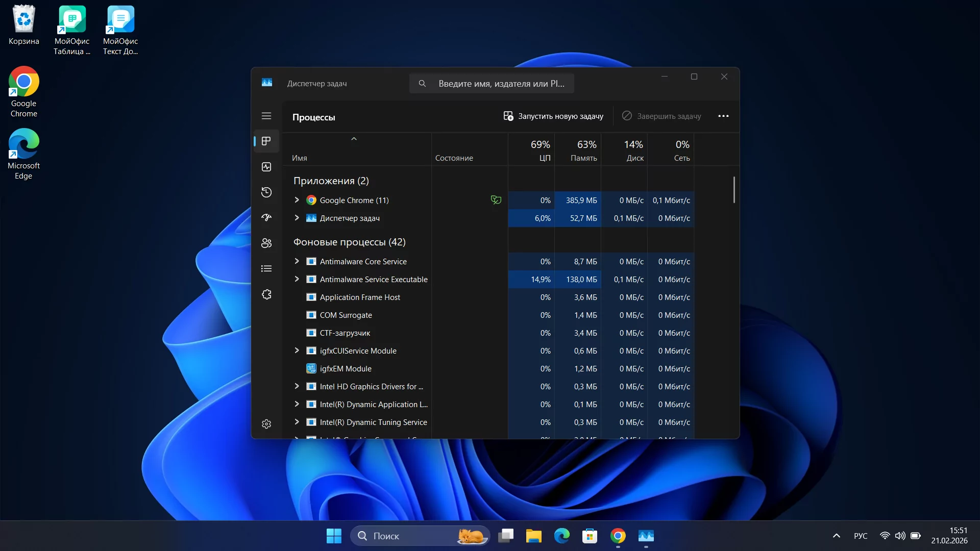Open the Details page icon
The image size is (980, 551).
[x=266, y=269]
